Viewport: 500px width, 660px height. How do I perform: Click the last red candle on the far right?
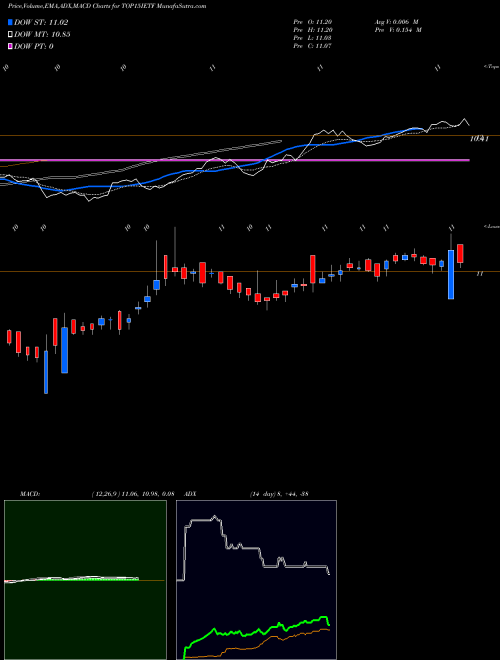(460, 253)
